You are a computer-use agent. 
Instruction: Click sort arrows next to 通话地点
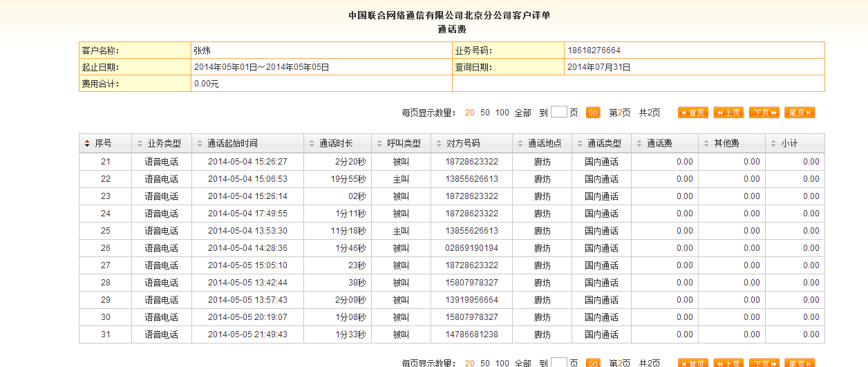pyautogui.click(x=520, y=144)
